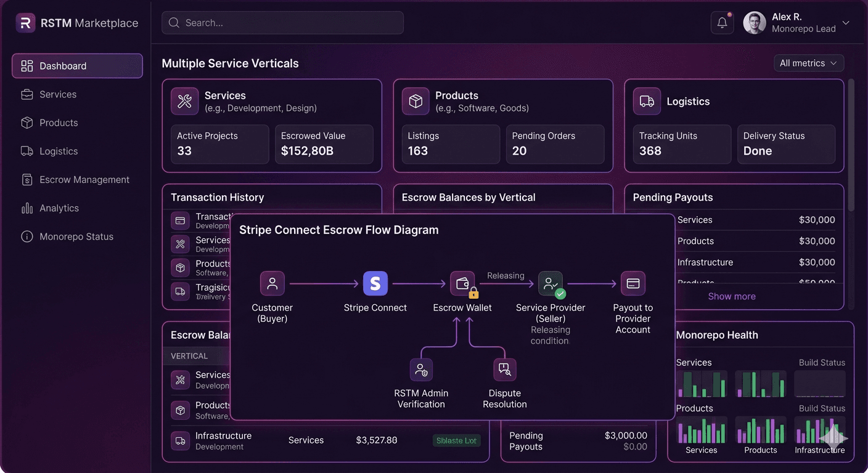Click the Stripe Connect node icon
Viewport: 868px width, 473px height.
click(375, 283)
